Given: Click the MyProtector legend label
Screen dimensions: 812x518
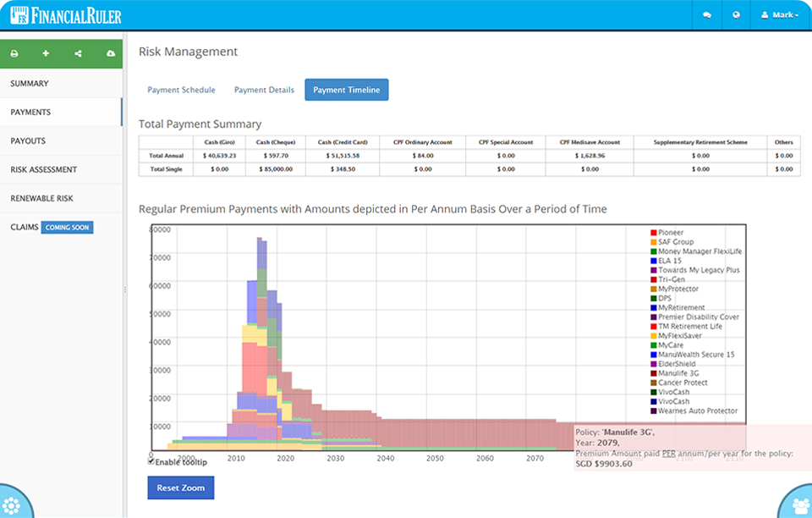Looking at the screenshot, I should pos(678,289).
